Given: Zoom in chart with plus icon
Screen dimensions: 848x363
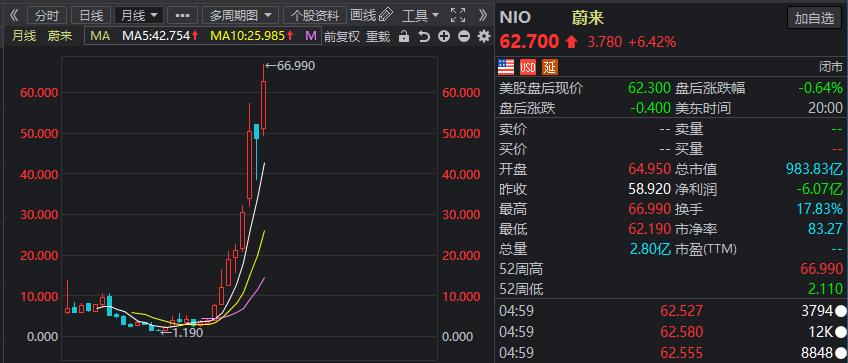Looking at the screenshot, I should 444,36.
